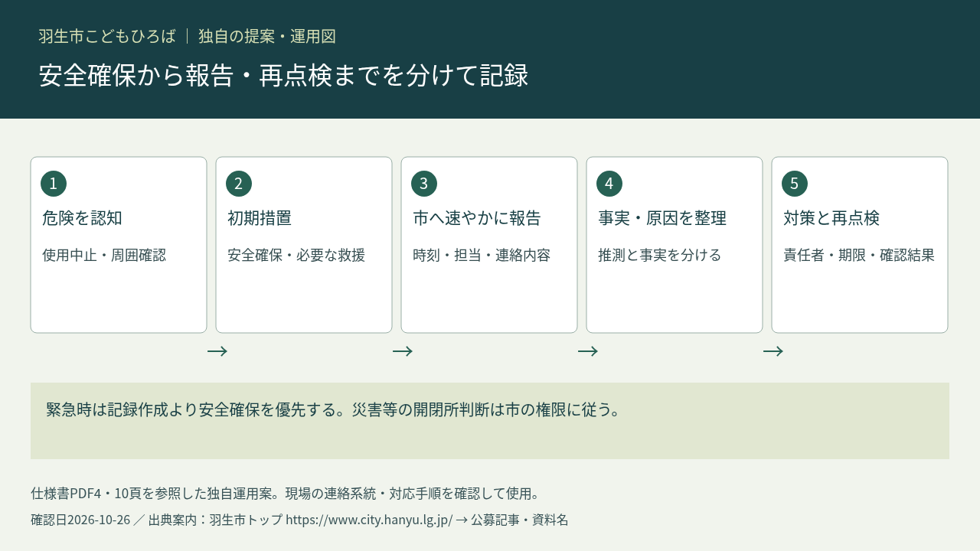Click the step 4 number badge
980x551 pixels.
coord(609,184)
